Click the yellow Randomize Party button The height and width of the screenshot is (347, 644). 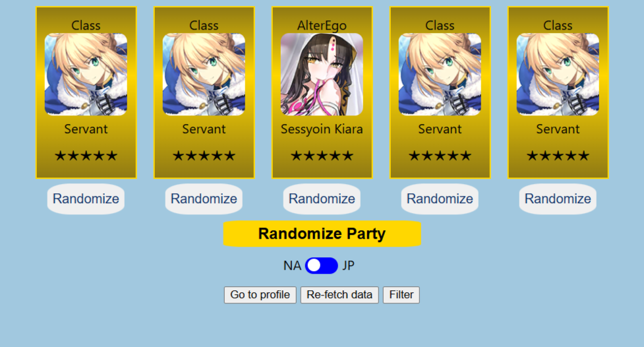coord(322,234)
